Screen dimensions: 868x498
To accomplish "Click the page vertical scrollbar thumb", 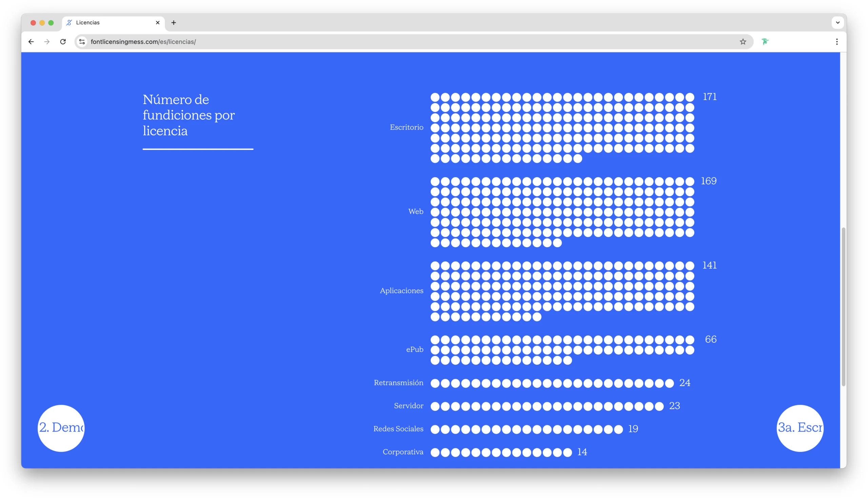I will pyautogui.click(x=843, y=306).
